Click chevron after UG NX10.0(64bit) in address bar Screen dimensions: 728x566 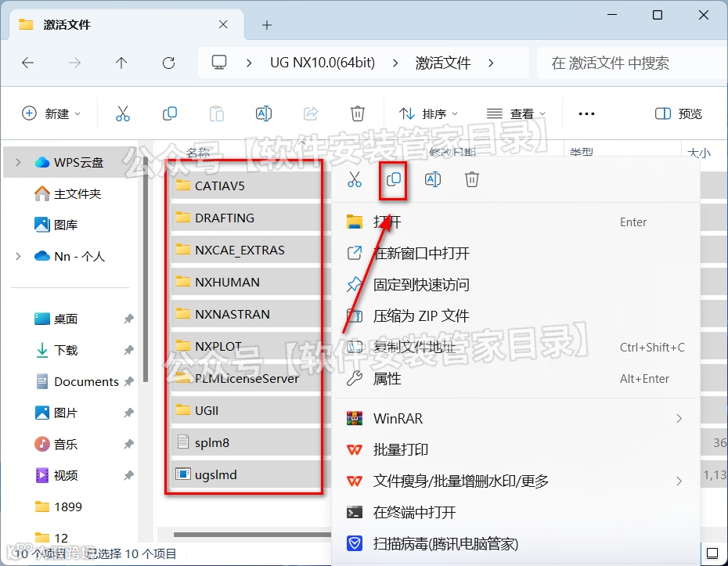coord(395,63)
